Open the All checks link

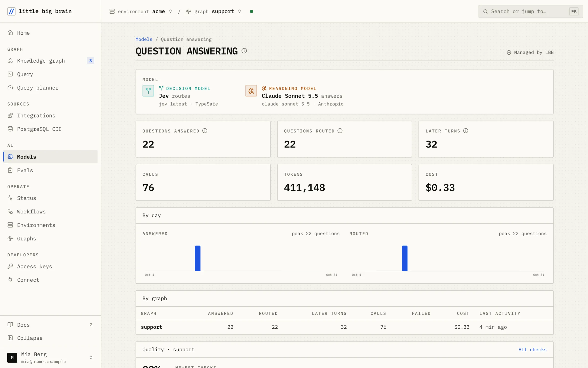(x=532, y=350)
